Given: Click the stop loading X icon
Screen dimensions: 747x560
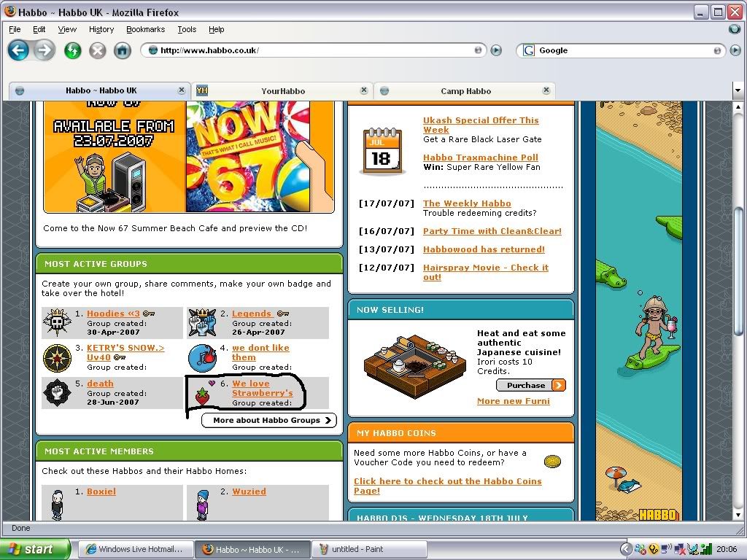Looking at the screenshot, I should tap(97, 50).
